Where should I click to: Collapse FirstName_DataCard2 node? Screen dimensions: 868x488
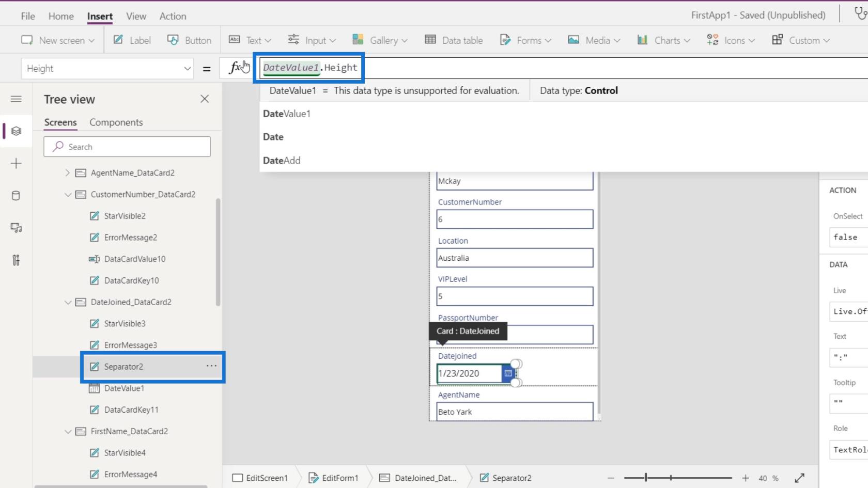pos(68,431)
